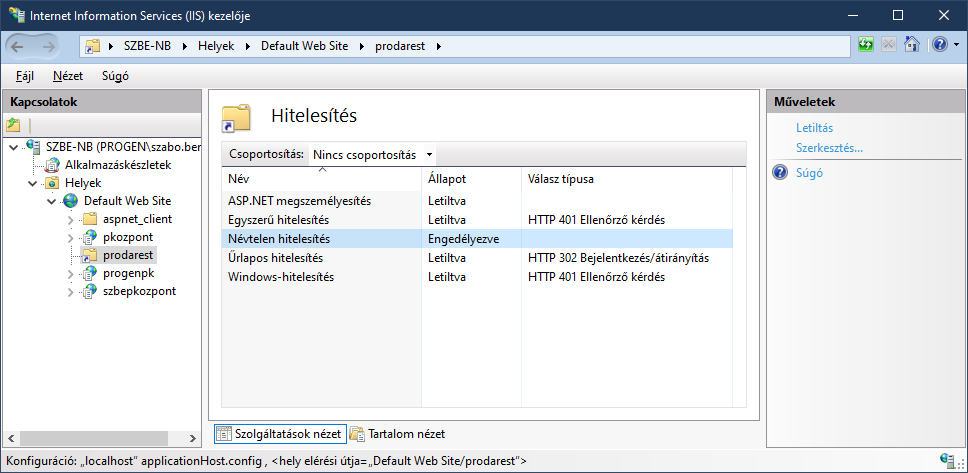Open the Csoportosítás grouping dropdown
The width and height of the screenshot is (968, 473).
pyautogui.click(x=372, y=154)
